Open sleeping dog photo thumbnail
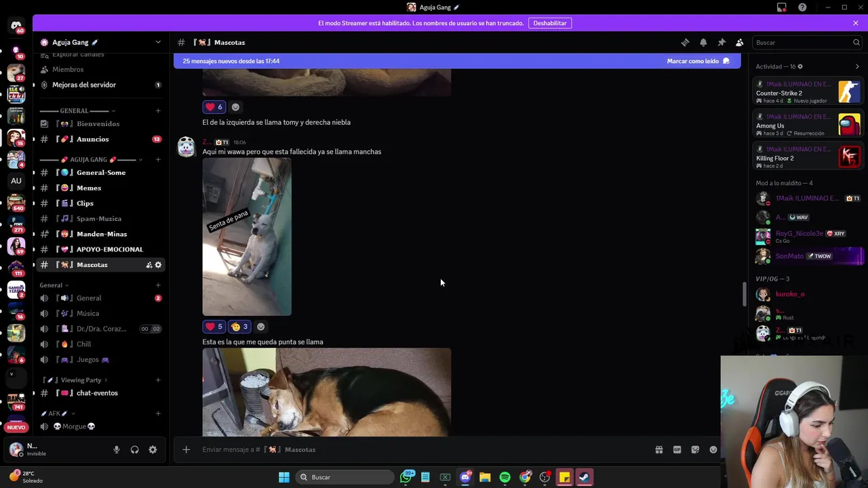 click(x=327, y=392)
